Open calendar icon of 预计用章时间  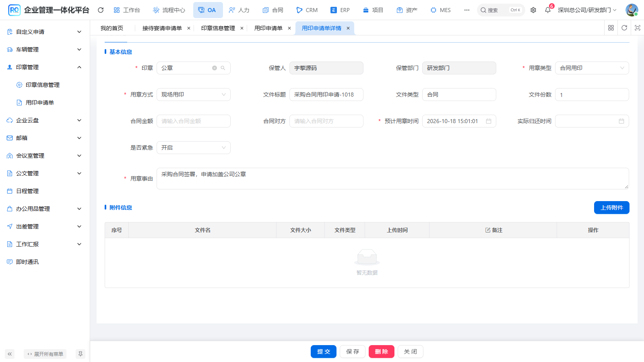(489, 121)
